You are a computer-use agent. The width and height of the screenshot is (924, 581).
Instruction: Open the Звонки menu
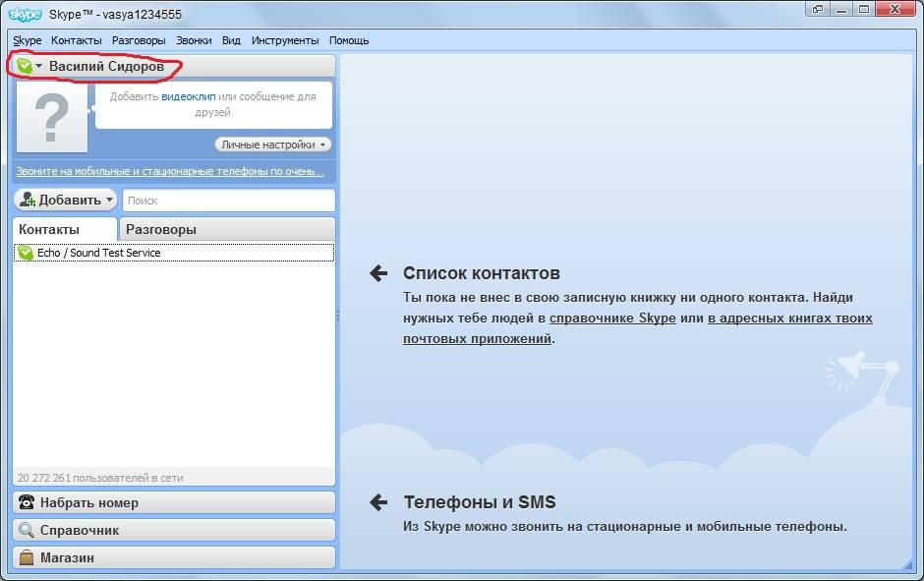pos(194,40)
